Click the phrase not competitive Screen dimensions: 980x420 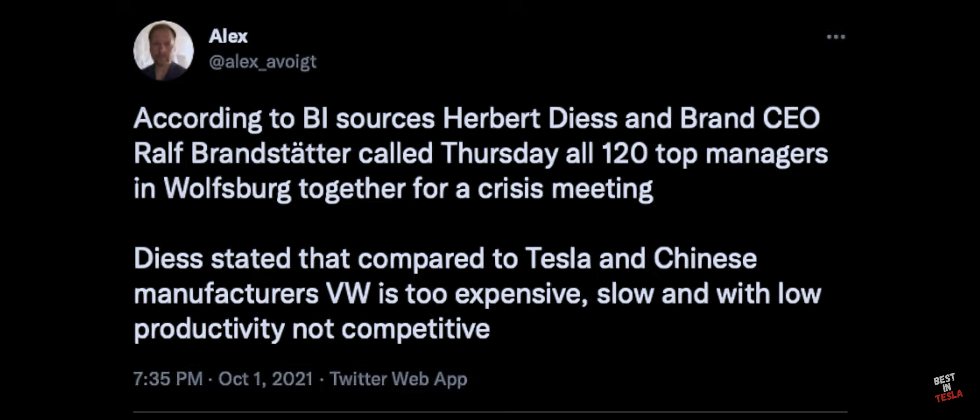tap(391, 329)
